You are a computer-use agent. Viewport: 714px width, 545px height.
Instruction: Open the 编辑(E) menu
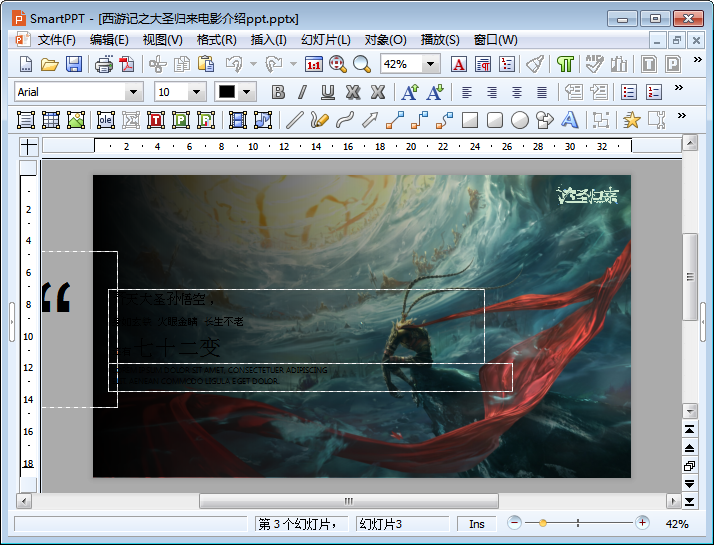109,40
